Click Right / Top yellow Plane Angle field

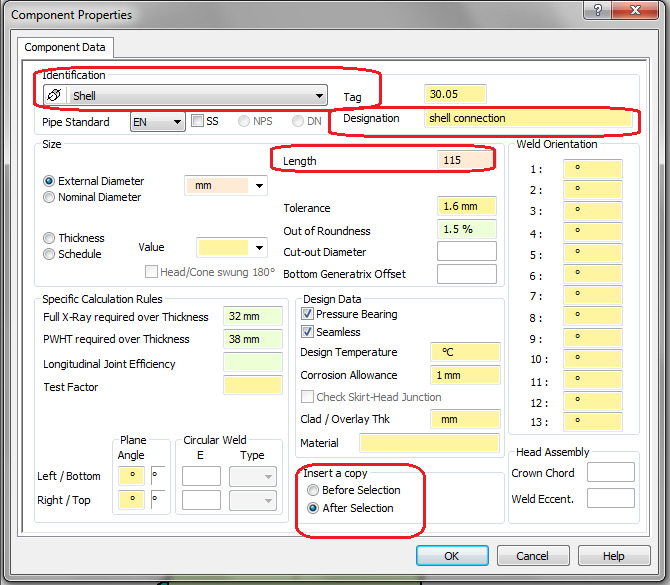click(x=132, y=500)
